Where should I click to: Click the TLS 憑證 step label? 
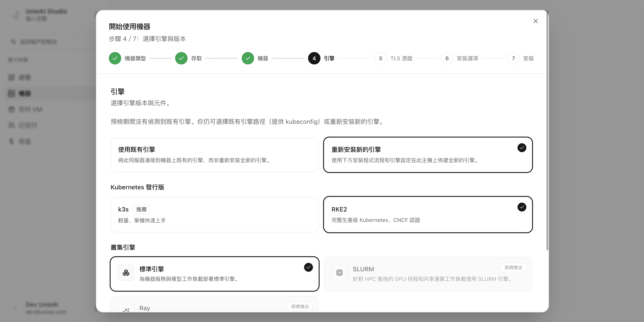tap(401, 58)
